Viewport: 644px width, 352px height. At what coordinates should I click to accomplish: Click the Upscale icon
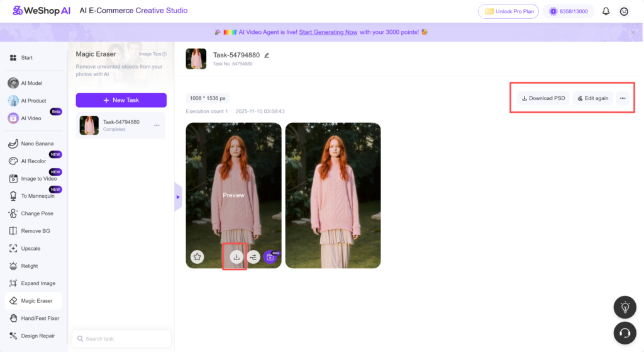pyautogui.click(x=13, y=248)
